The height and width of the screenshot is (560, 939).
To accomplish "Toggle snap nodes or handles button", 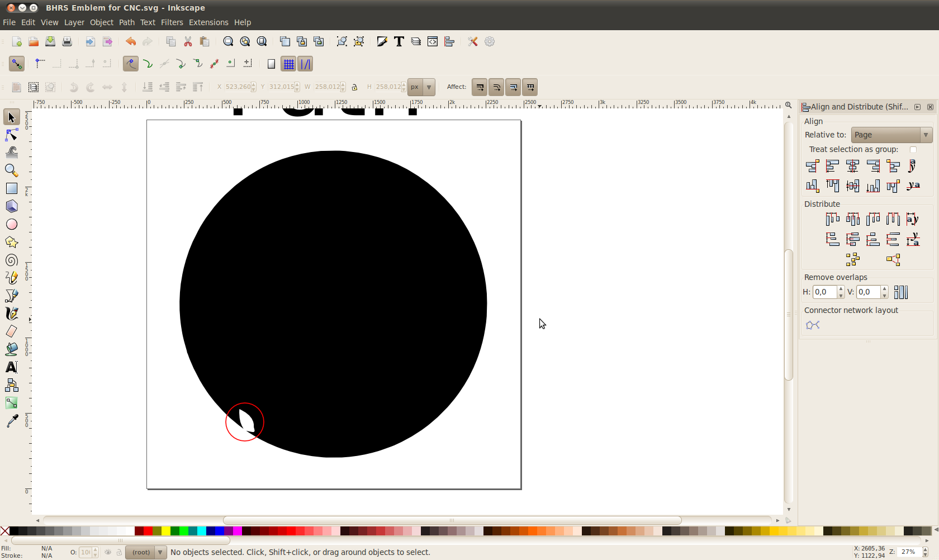I will coord(131,64).
